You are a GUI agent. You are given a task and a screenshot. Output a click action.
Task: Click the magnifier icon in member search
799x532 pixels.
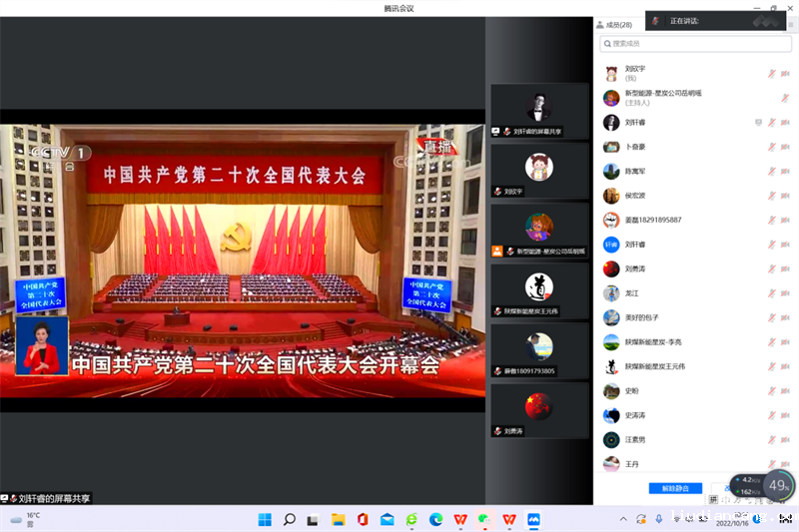(606, 44)
